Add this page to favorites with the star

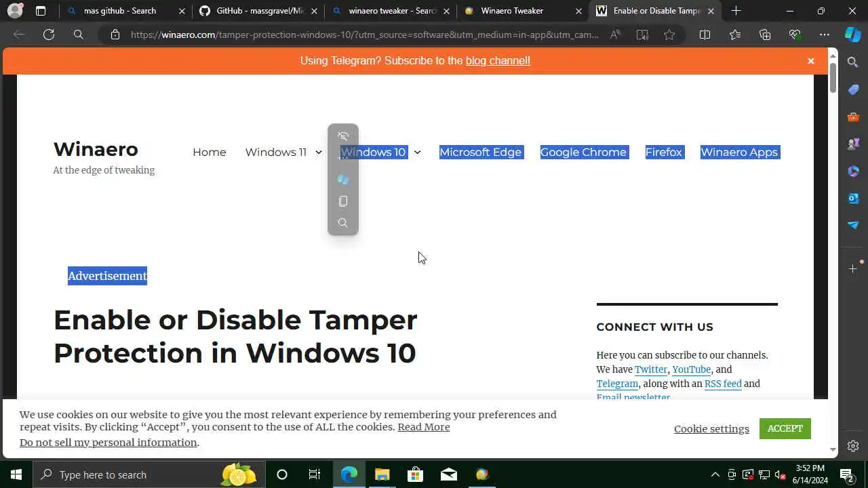[x=669, y=35]
